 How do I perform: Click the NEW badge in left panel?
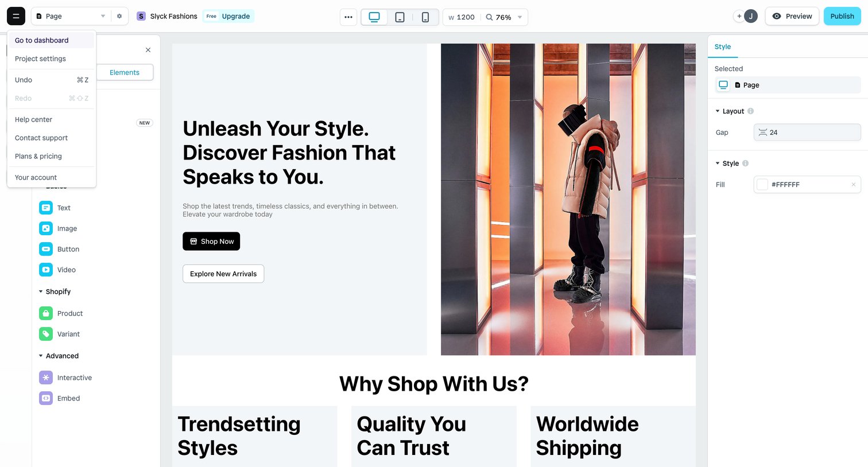click(145, 123)
